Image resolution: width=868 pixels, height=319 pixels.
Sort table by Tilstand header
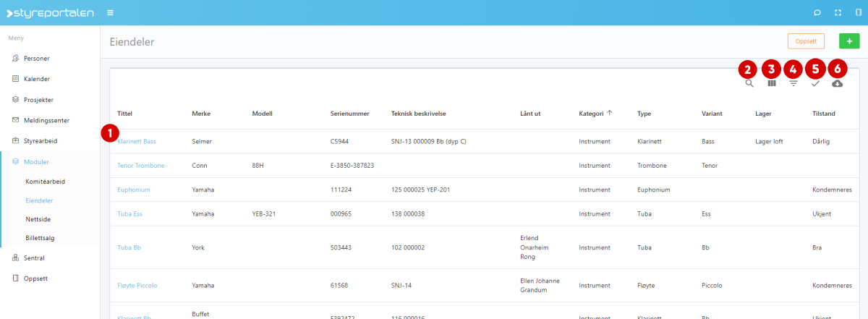pyautogui.click(x=825, y=114)
